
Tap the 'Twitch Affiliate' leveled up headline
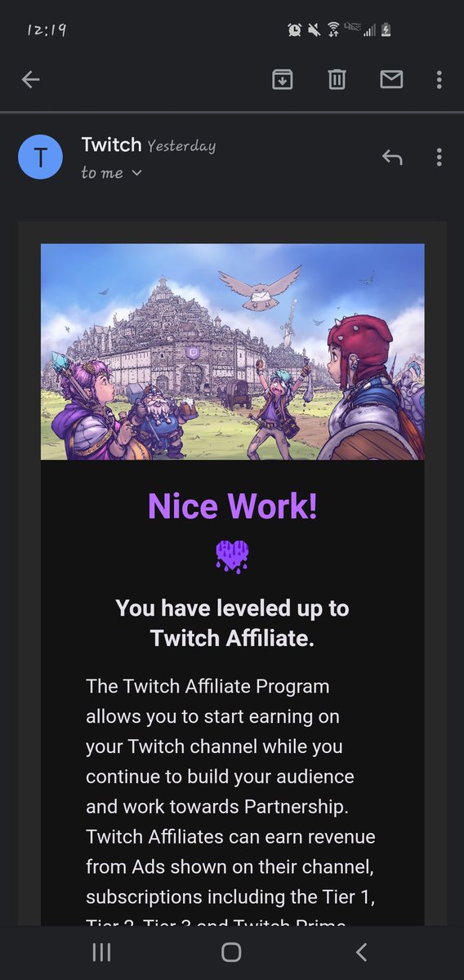click(x=232, y=623)
